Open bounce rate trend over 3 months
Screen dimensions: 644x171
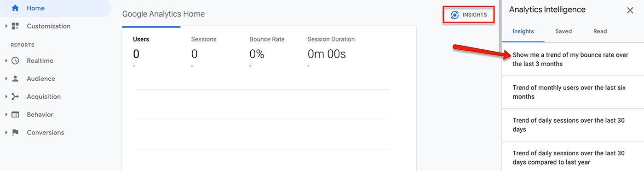pyautogui.click(x=573, y=59)
